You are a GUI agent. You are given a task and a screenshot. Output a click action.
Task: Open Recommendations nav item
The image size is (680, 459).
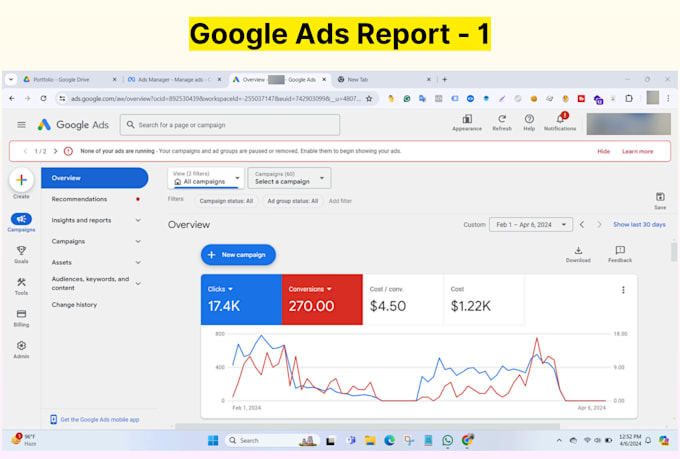tap(79, 199)
